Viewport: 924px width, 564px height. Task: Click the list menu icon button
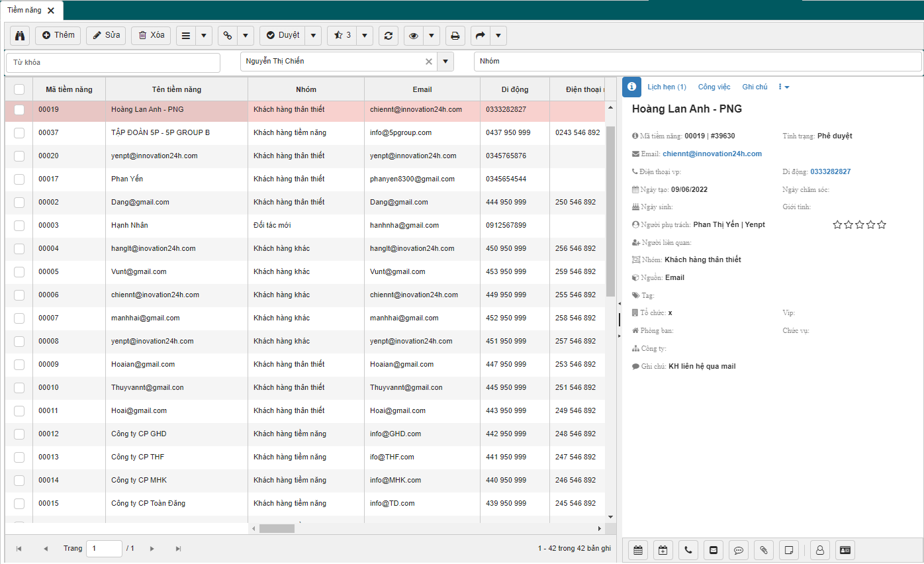pos(186,36)
